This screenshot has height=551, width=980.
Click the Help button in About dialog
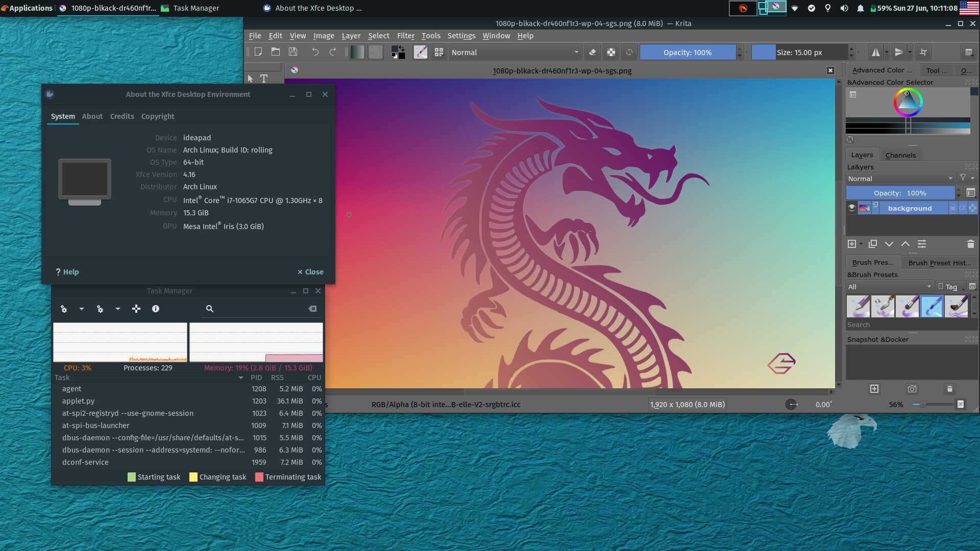click(67, 272)
